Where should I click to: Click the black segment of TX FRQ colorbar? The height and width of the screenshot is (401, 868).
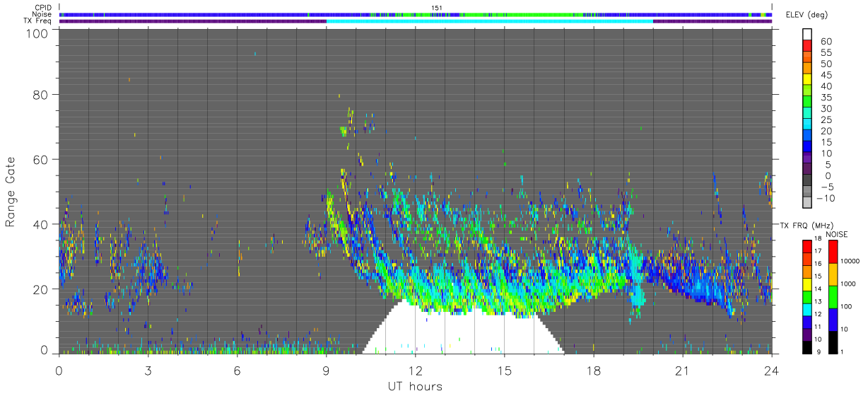tap(807, 347)
